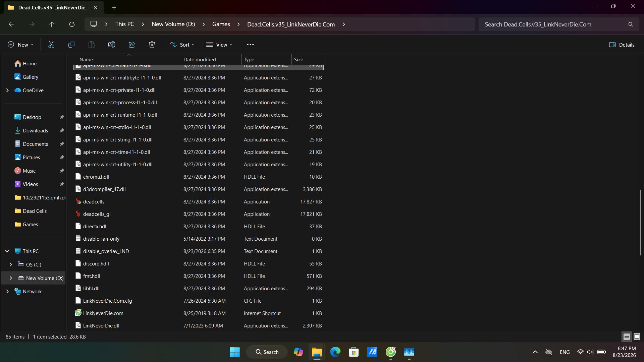The width and height of the screenshot is (644, 362).
Task: Select the disable_overlay_LND text document
Action: [x=199, y=251]
